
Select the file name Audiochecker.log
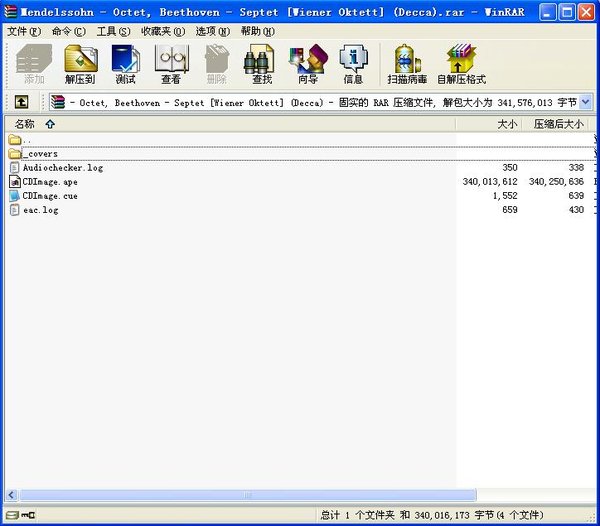(63, 168)
